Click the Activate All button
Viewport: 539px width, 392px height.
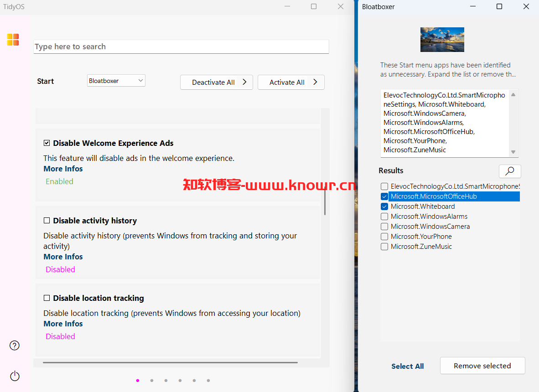(x=291, y=83)
